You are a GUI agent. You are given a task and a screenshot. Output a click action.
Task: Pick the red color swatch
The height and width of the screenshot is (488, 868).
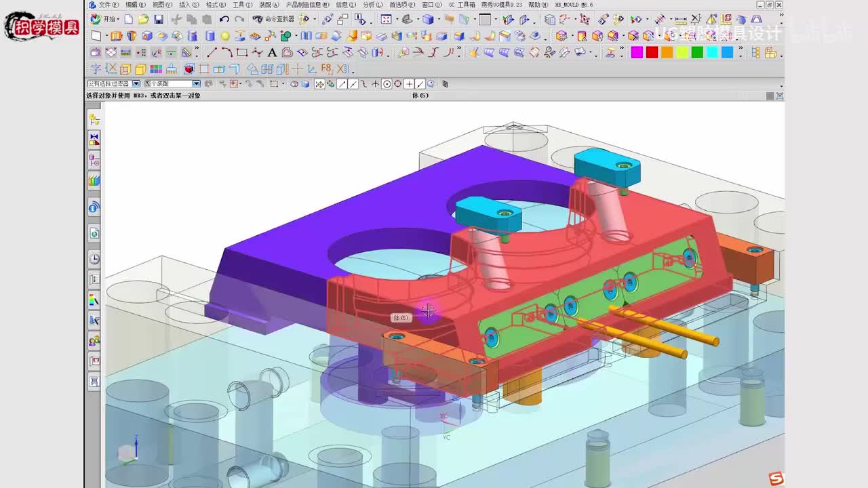(652, 52)
